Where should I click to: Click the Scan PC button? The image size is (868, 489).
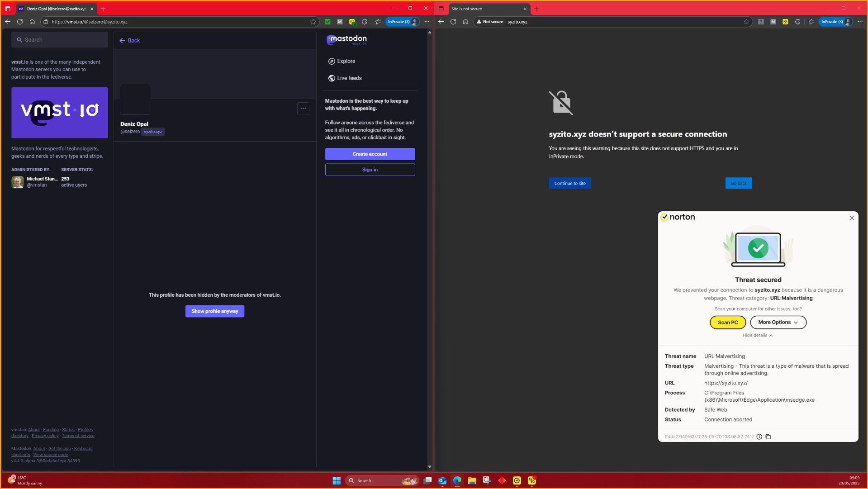728,323
